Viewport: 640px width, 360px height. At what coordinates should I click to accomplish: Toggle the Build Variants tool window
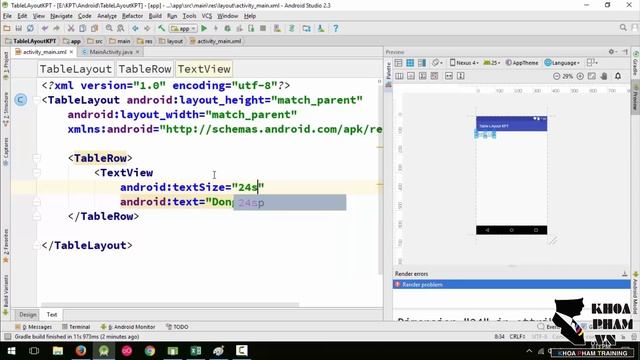[x=6, y=295]
